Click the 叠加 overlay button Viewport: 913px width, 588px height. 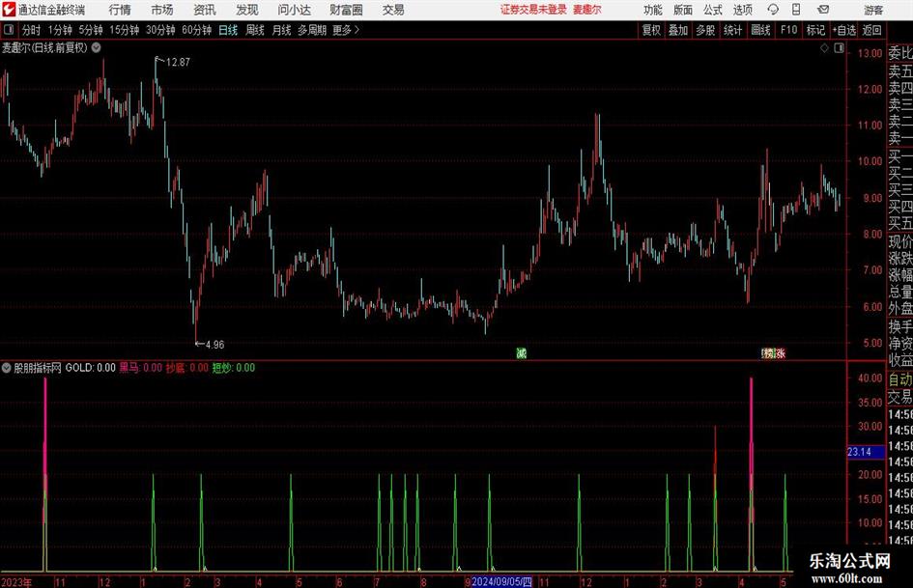click(678, 30)
